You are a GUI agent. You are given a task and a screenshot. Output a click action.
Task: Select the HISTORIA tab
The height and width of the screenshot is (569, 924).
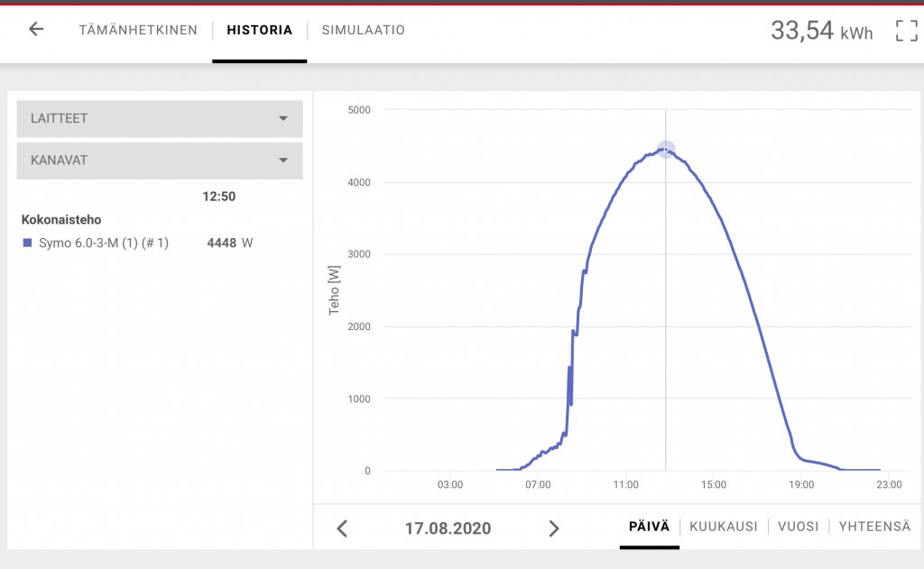click(x=259, y=30)
